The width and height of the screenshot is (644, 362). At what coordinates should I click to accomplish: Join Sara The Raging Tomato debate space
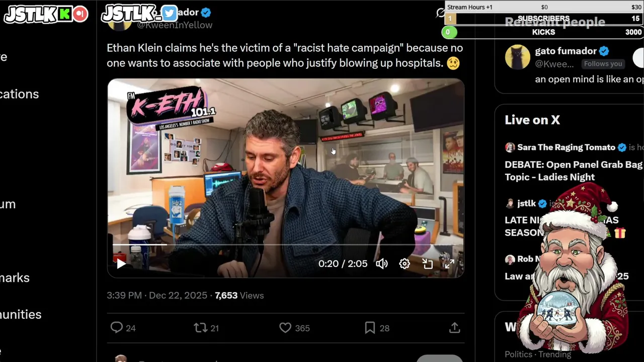click(574, 162)
